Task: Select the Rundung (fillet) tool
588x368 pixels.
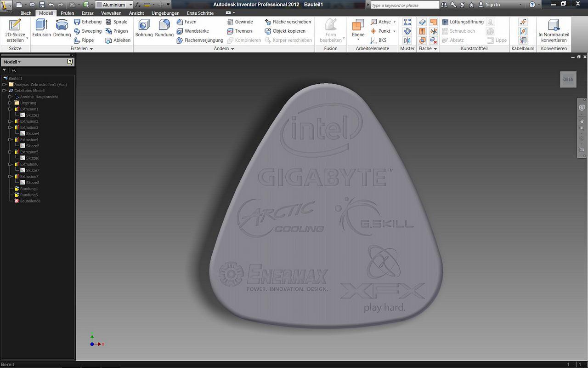Action: click(x=164, y=29)
